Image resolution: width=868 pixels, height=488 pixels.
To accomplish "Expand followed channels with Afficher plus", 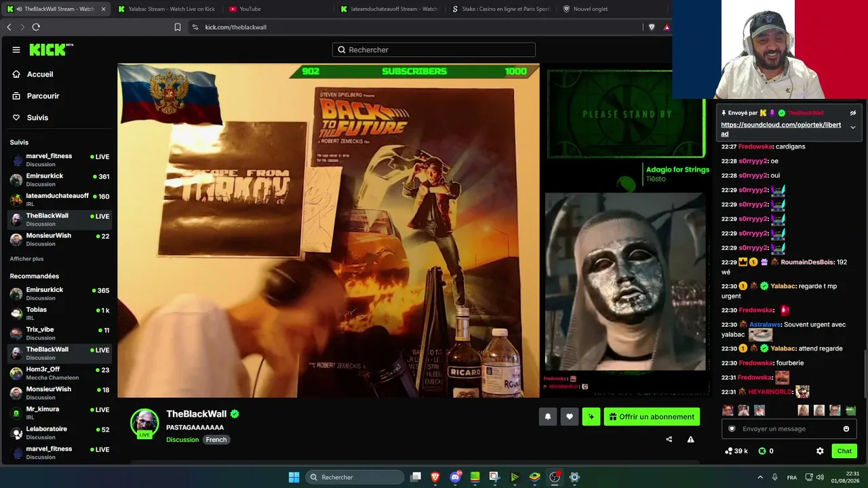I will click(x=26, y=259).
